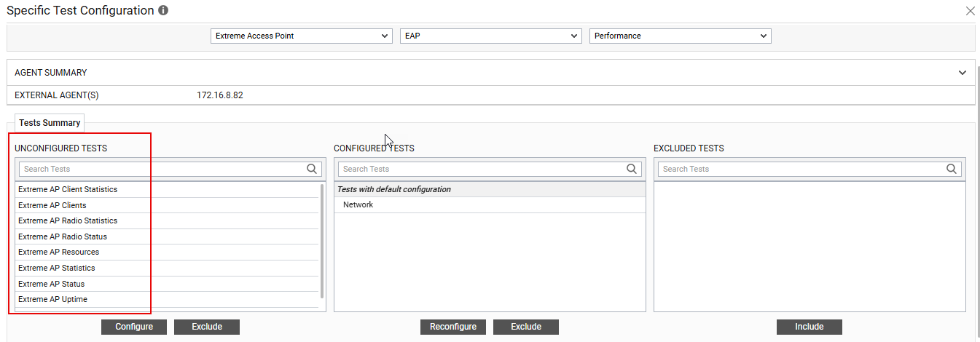The width and height of the screenshot is (980, 342).
Task: Click the Include button
Action: tap(809, 327)
